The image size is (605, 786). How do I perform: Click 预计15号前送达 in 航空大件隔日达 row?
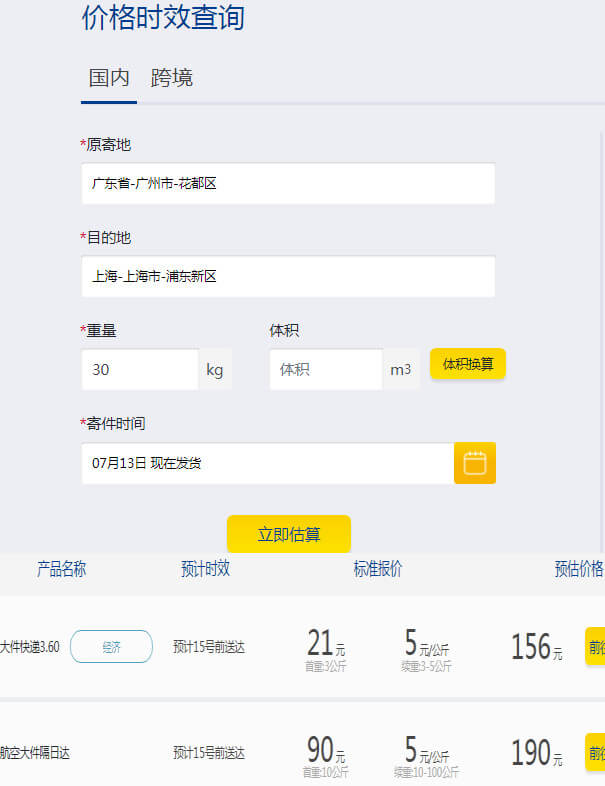[209, 753]
